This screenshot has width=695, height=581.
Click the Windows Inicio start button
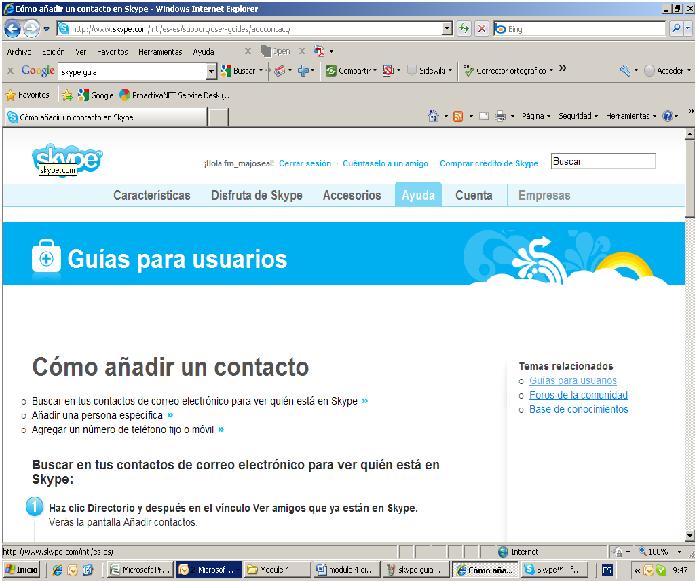point(21,570)
